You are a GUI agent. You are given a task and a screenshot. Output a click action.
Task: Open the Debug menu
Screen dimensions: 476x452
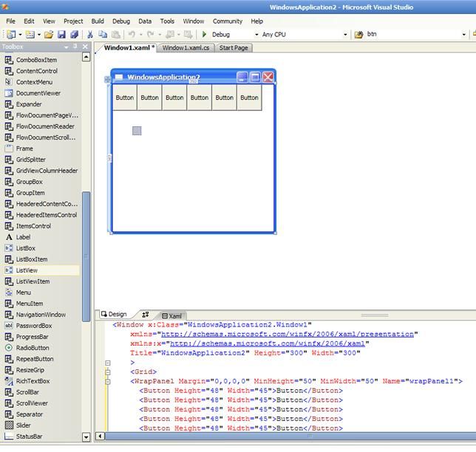[121, 21]
